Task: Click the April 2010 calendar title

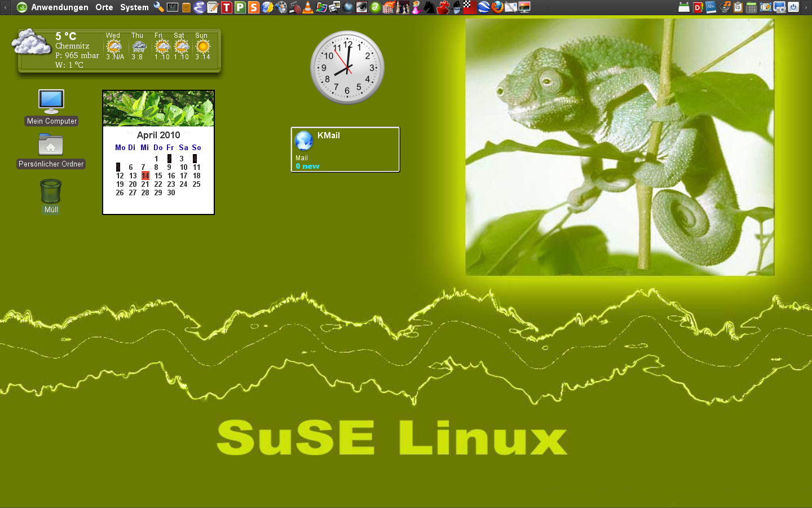Action: 158,135
